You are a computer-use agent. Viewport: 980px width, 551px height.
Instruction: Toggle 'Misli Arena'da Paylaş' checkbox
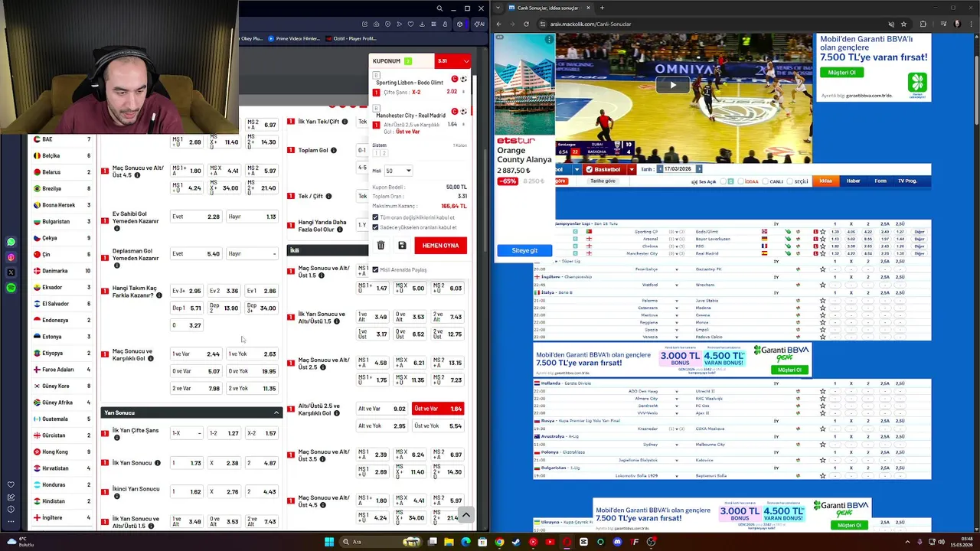[375, 269]
